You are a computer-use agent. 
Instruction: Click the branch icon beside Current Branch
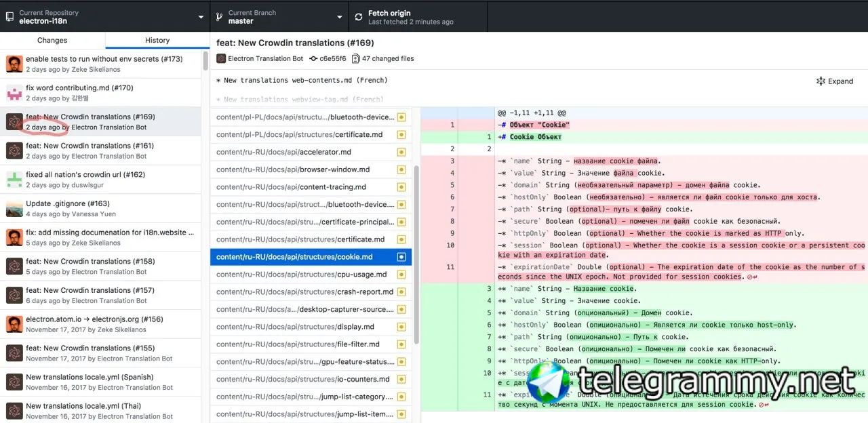[219, 17]
